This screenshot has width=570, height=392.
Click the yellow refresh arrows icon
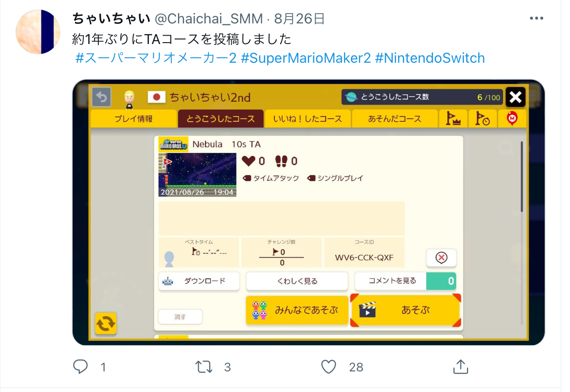(x=106, y=324)
